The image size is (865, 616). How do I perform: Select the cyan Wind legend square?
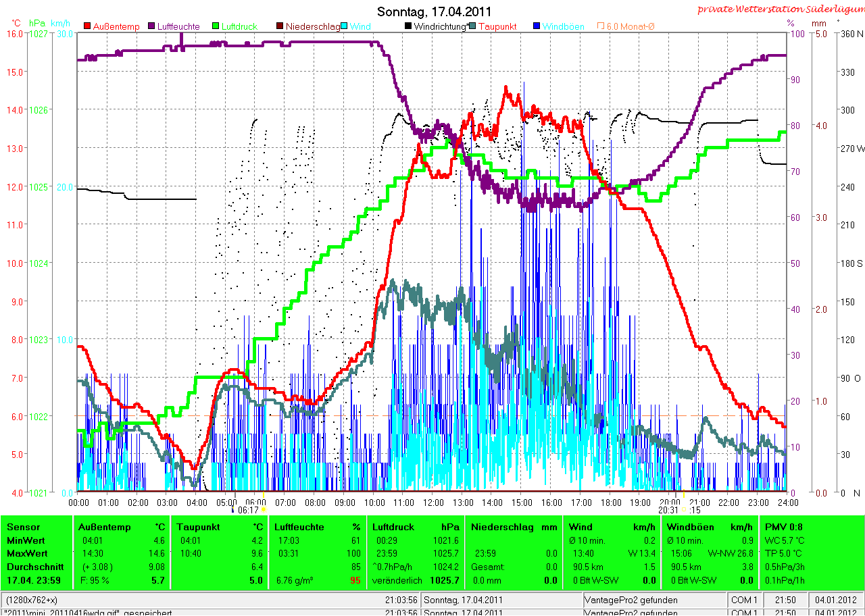345,26
